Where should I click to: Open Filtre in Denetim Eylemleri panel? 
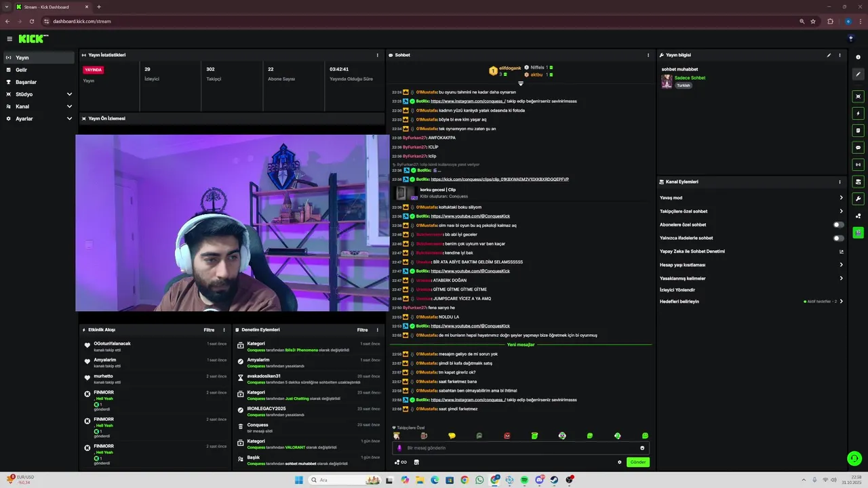click(x=363, y=330)
